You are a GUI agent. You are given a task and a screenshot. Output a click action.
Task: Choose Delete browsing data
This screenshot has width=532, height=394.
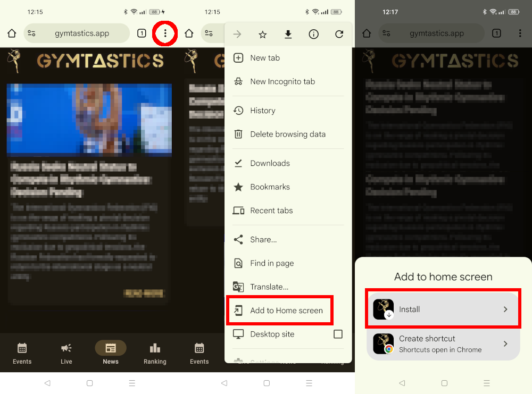287,134
